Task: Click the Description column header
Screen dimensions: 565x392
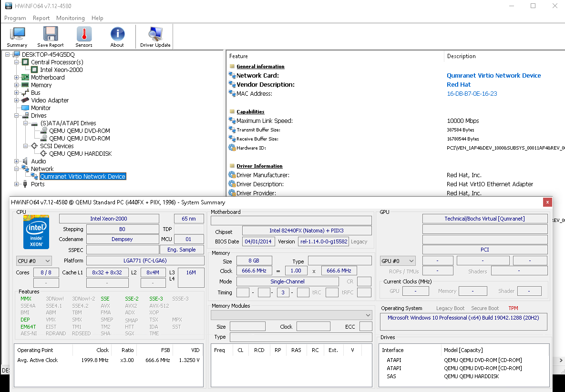Action: 461,56
